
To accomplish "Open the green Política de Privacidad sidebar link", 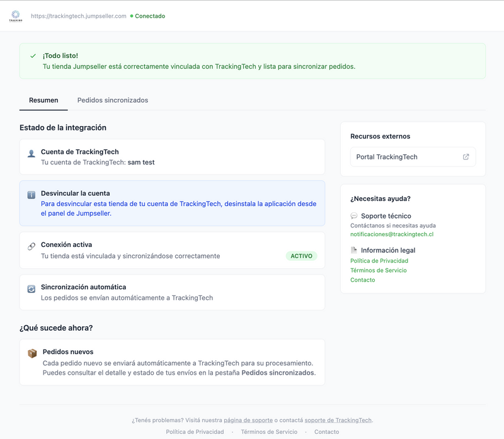I will coord(379,261).
